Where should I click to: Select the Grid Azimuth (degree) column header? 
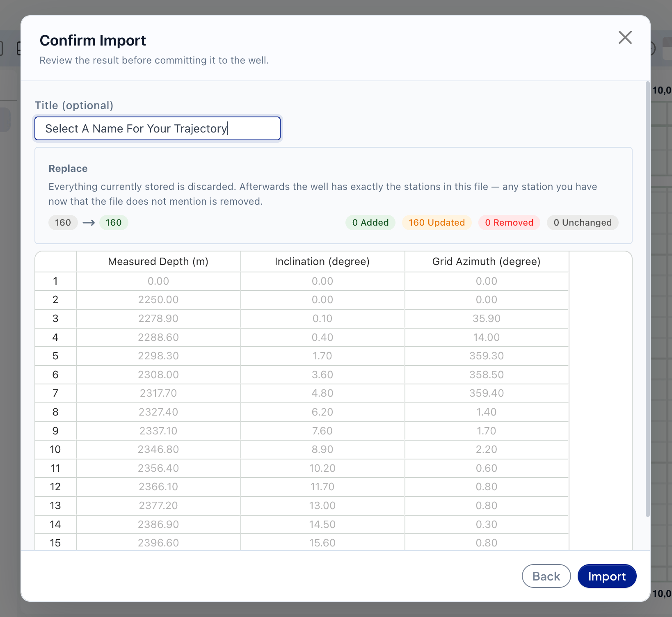(487, 261)
